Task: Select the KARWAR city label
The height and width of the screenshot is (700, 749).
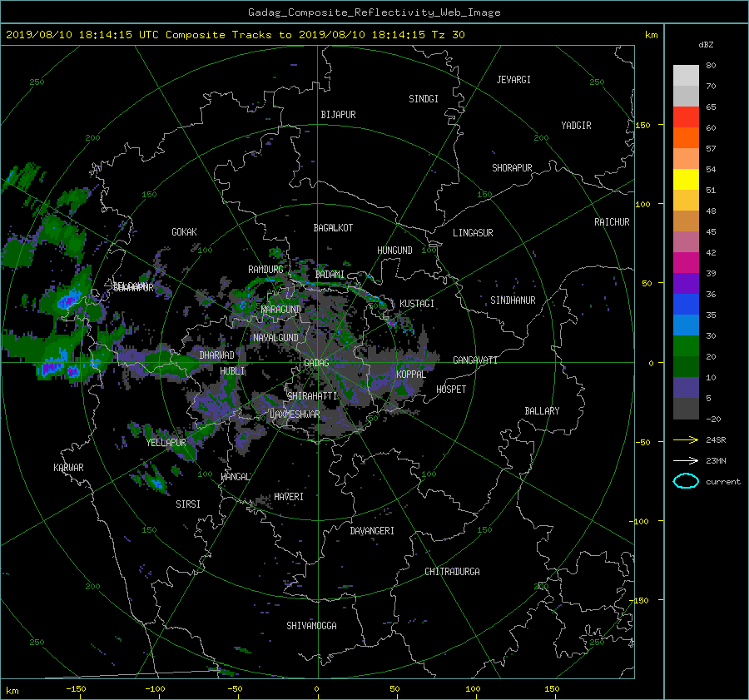Action: click(x=68, y=468)
